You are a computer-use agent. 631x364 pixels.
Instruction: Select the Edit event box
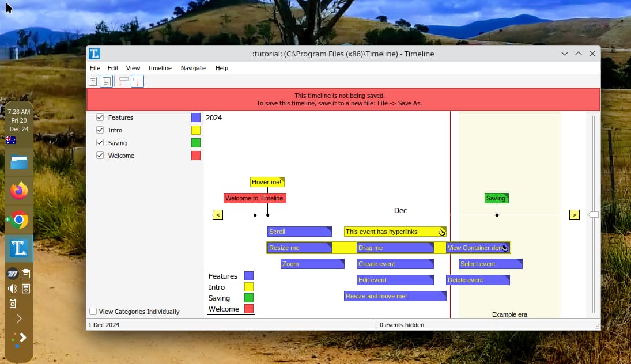(x=395, y=280)
